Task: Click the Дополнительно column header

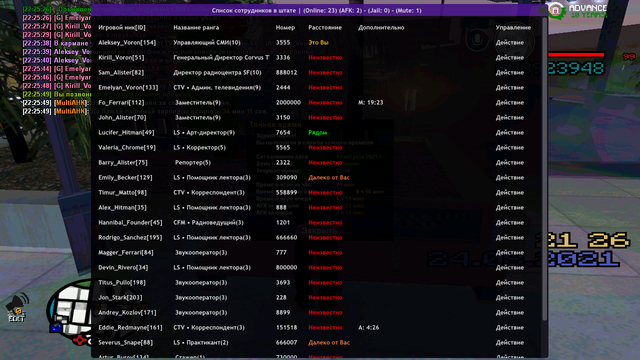Action: coord(381,28)
